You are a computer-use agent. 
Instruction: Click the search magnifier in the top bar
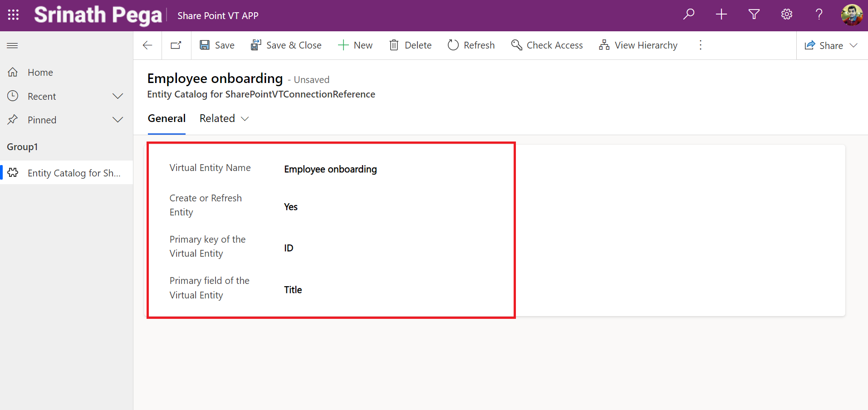pyautogui.click(x=688, y=15)
